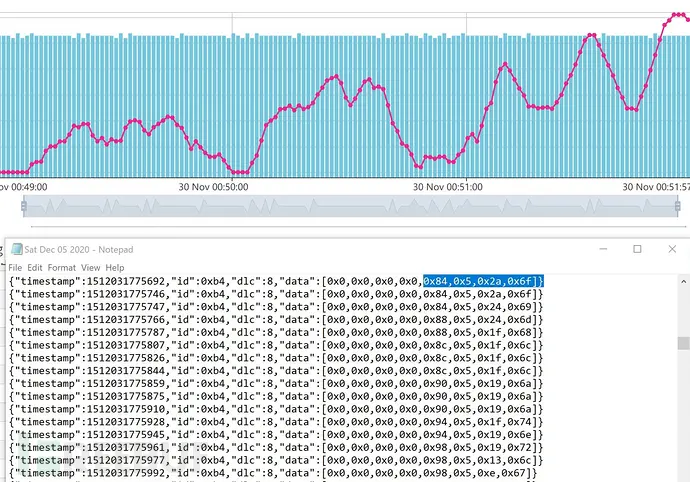This screenshot has height=482, width=690.
Task: Click the Notepad app icon in title bar
Action: [x=17, y=249]
